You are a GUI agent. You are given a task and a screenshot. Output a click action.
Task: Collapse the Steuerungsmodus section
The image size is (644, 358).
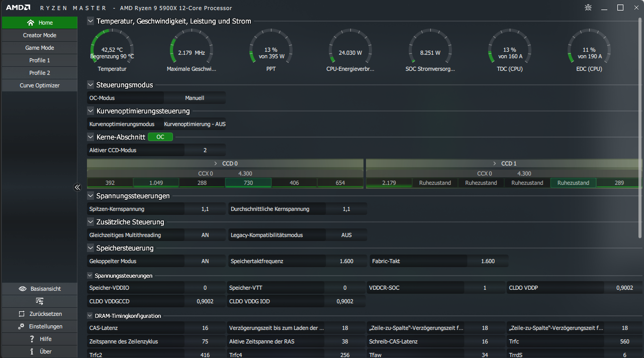[90, 85]
